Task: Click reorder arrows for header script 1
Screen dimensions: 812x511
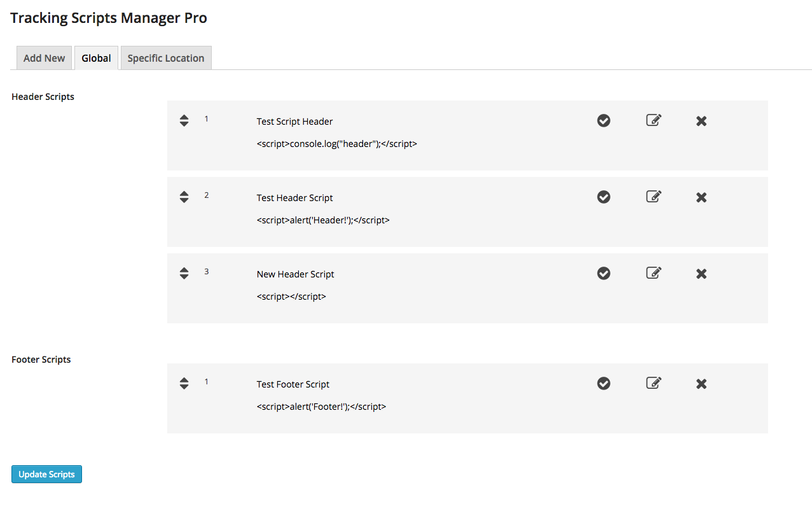Action: 184,120
